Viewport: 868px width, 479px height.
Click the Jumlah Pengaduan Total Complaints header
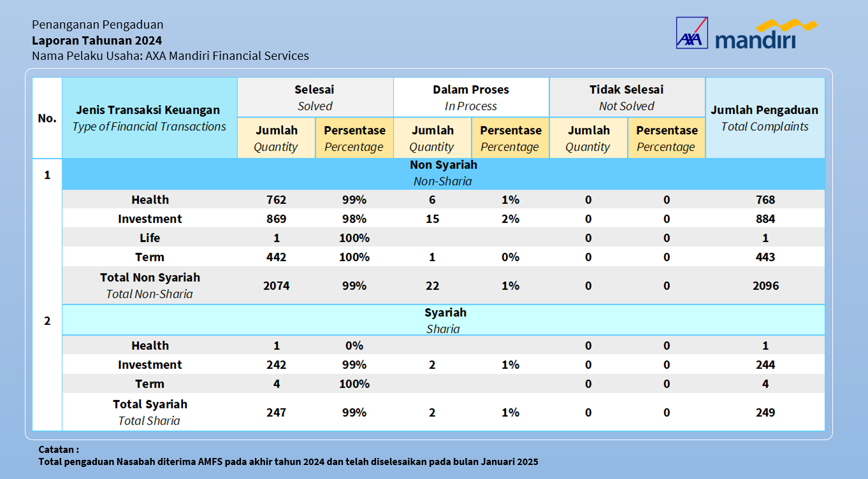click(x=765, y=118)
